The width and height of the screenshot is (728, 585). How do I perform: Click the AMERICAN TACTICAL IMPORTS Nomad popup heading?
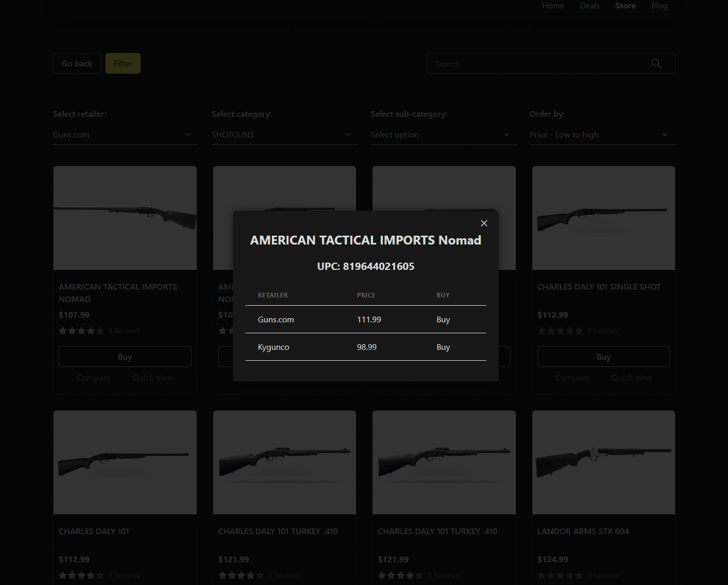pyautogui.click(x=366, y=240)
